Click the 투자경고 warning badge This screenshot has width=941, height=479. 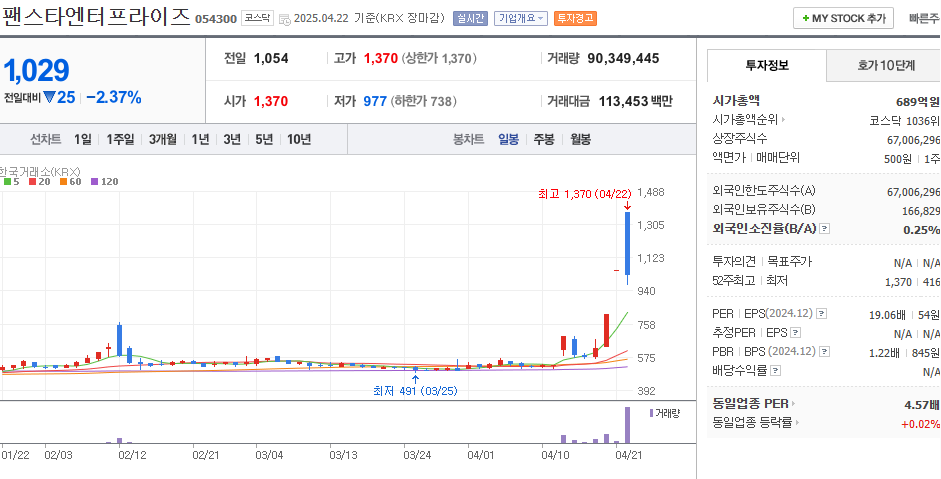(575, 18)
